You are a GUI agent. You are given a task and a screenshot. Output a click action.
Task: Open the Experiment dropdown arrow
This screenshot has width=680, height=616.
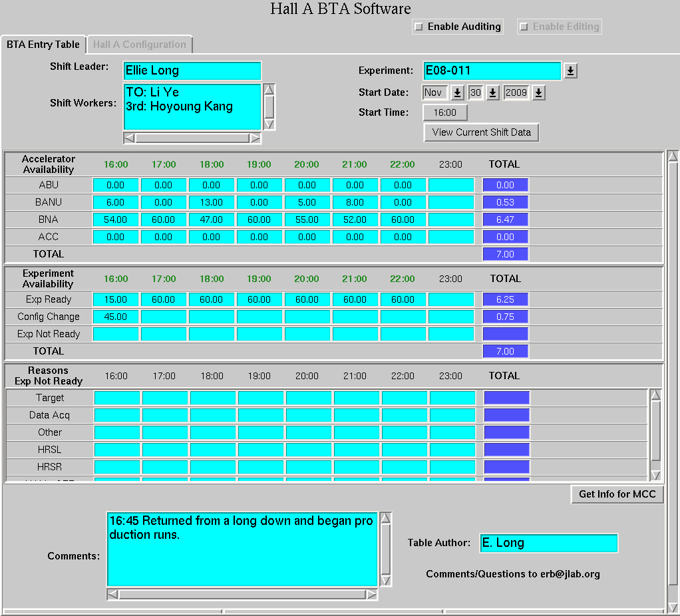(x=570, y=71)
